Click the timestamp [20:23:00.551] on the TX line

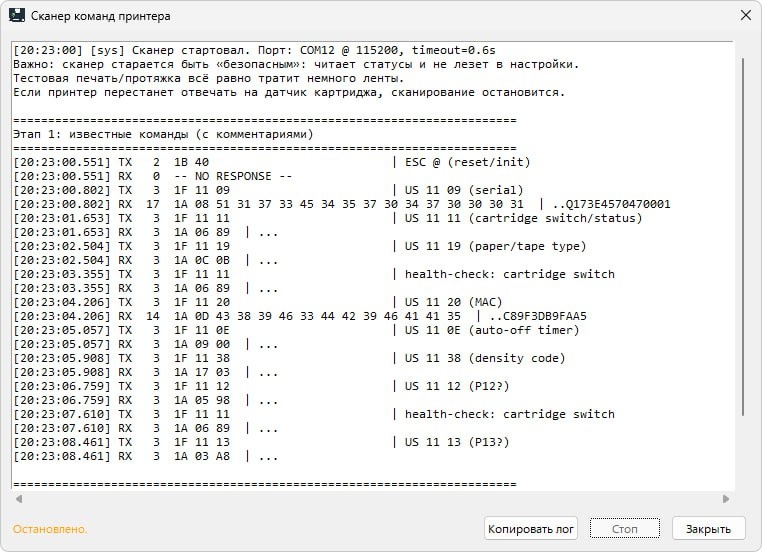(62, 162)
